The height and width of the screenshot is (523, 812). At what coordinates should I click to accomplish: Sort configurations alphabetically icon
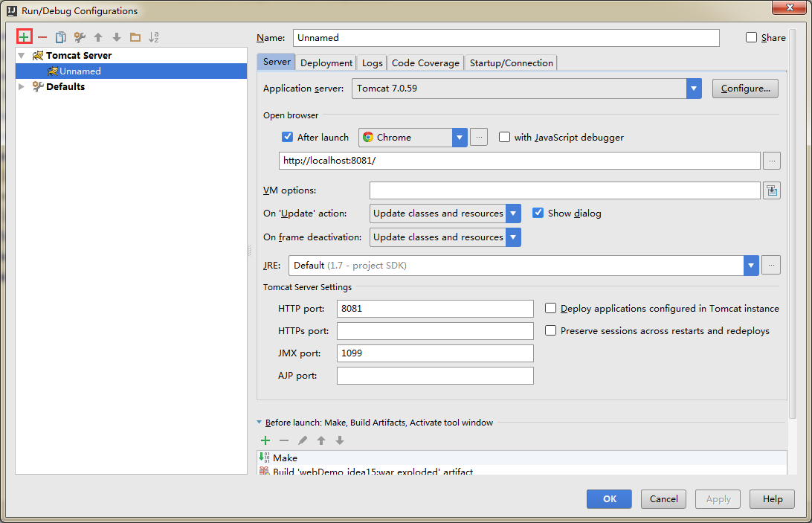click(154, 37)
